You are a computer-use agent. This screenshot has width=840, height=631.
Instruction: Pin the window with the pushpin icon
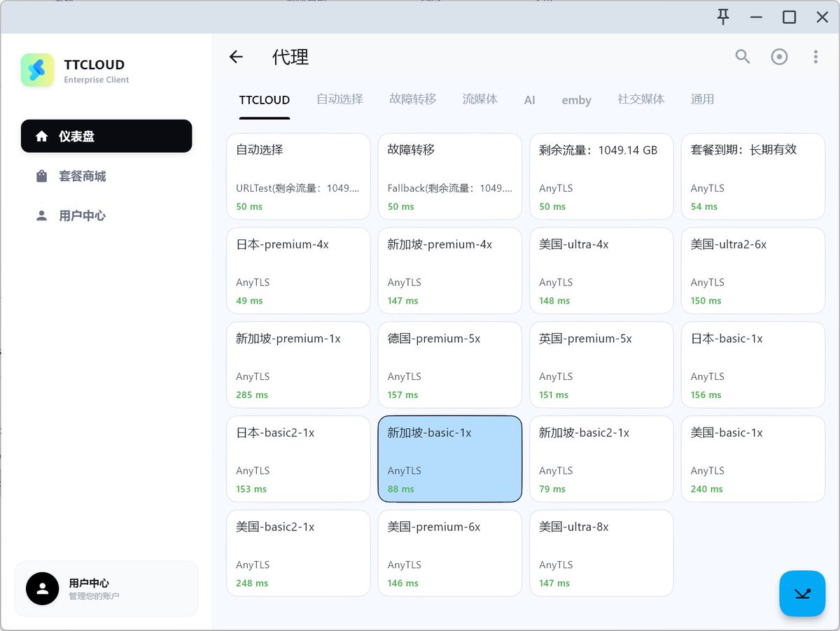pos(724,17)
